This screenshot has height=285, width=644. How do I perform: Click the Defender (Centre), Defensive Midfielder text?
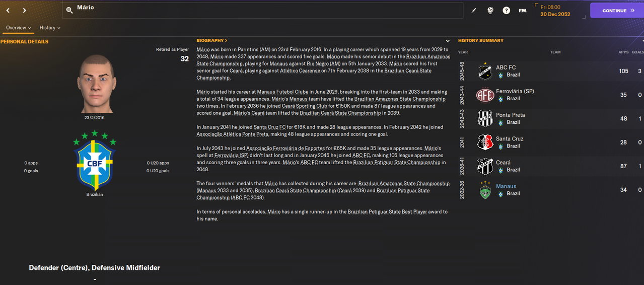point(95,268)
